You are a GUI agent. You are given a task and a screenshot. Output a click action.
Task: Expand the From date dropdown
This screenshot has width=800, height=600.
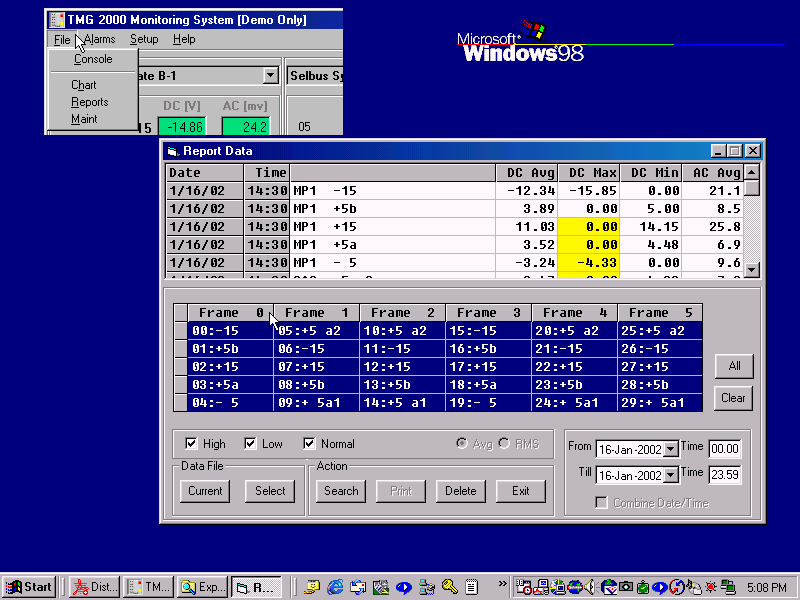[671, 449]
